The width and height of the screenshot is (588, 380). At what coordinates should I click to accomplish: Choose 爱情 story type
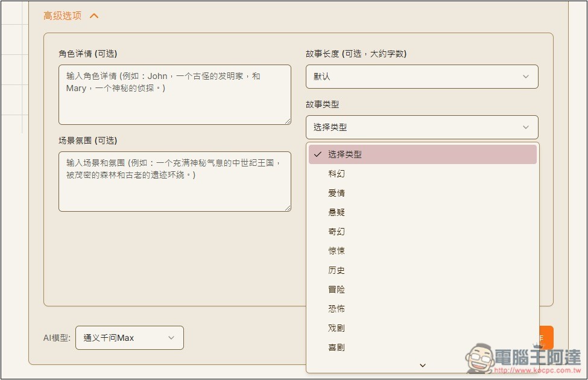coord(423,193)
